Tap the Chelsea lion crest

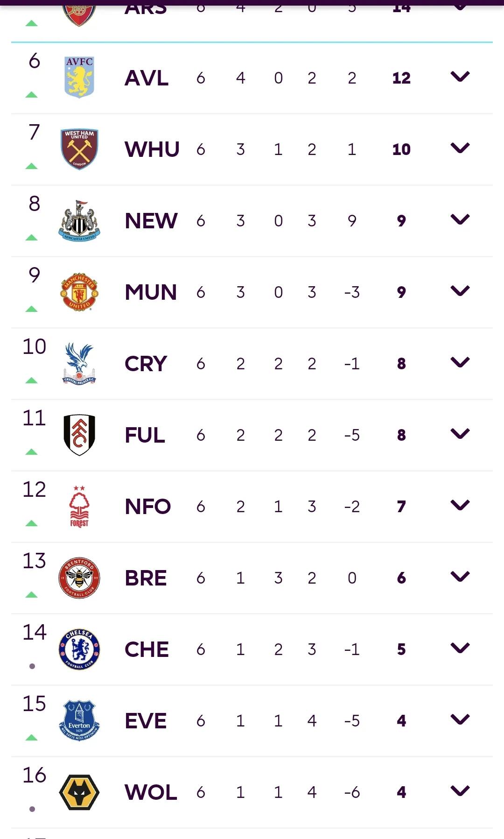[79, 649]
